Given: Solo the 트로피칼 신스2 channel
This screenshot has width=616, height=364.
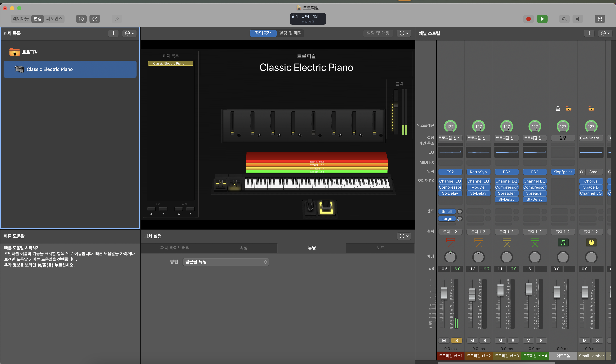Looking at the screenshot, I should (485, 340).
